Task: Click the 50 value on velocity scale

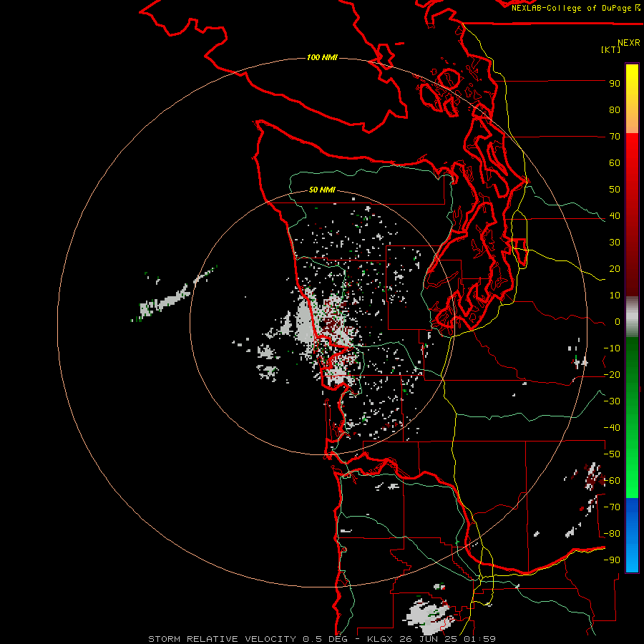Action: [615, 190]
